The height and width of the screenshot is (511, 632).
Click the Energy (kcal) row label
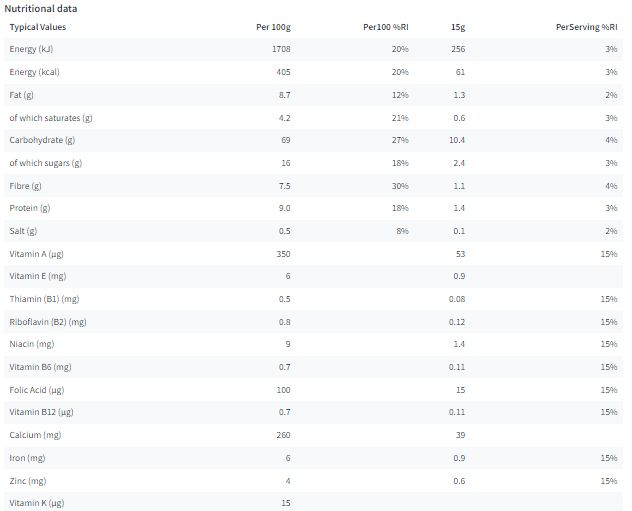pyautogui.click(x=34, y=72)
